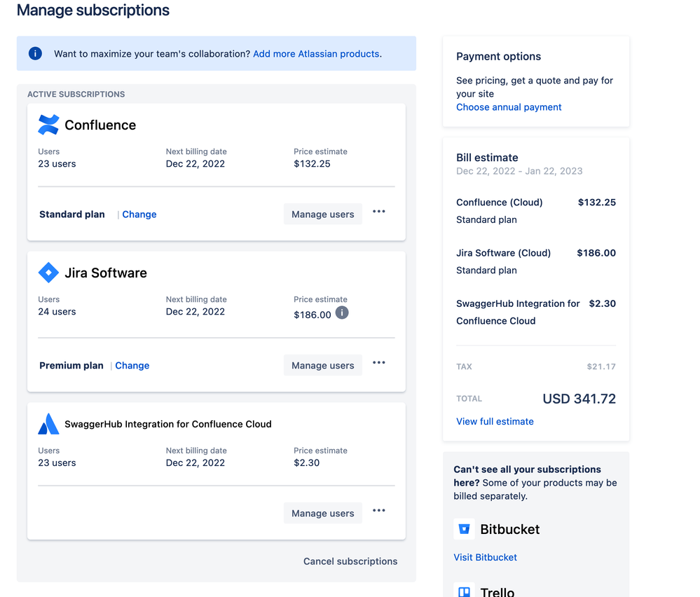Image resolution: width=700 pixels, height=597 pixels.
Task: Click the total USD 341.72
Action: tap(579, 398)
